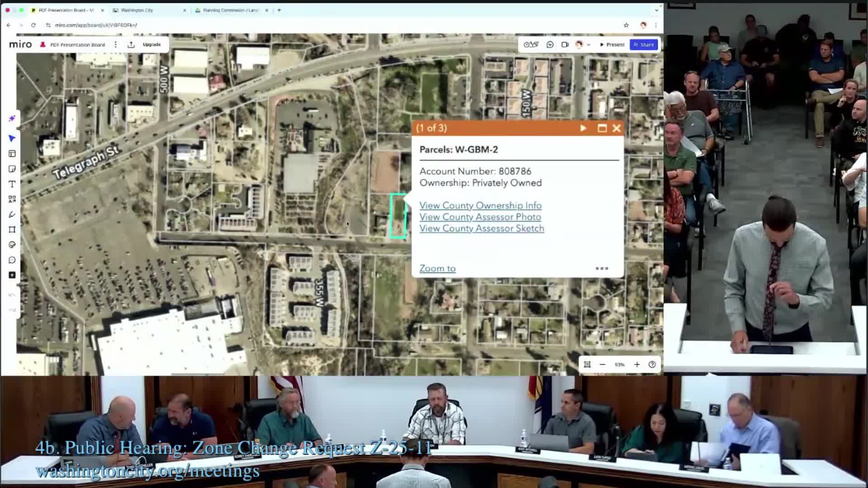Toggle the frames panel button near zoom
The width and height of the screenshot is (868, 488).
tap(587, 365)
